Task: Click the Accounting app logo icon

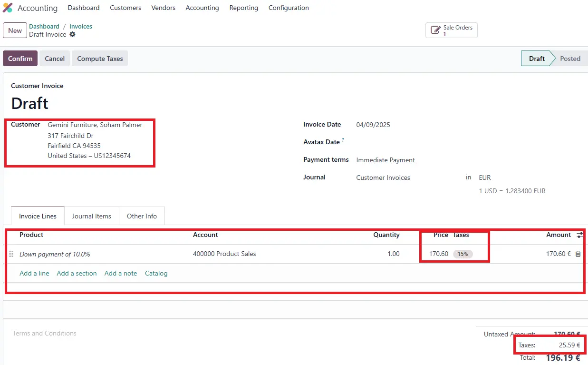Action: click(x=8, y=8)
